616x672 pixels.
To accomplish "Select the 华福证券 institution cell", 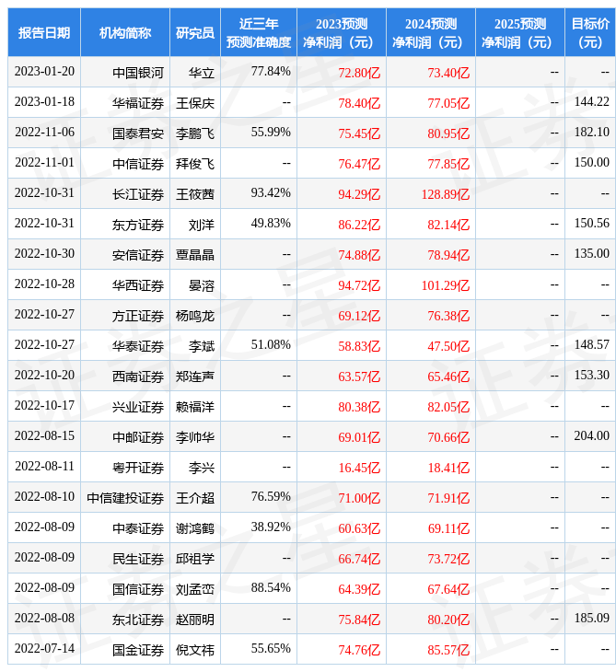I will click(125, 102).
